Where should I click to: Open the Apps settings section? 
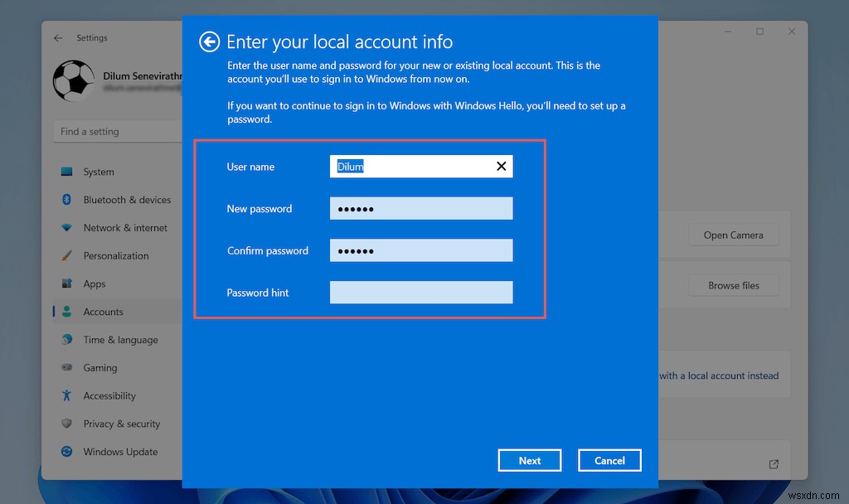click(94, 283)
